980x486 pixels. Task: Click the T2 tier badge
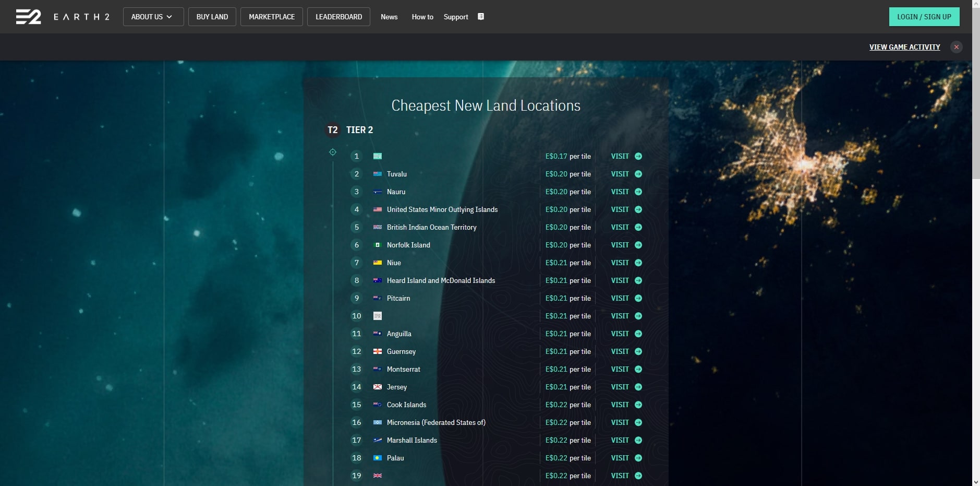coord(333,130)
